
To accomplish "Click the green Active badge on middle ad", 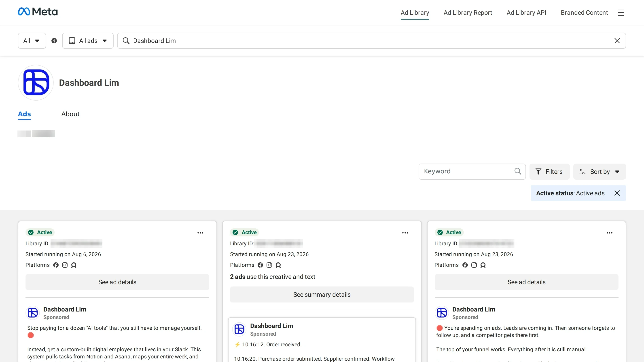I will click(x=244, y=233).
